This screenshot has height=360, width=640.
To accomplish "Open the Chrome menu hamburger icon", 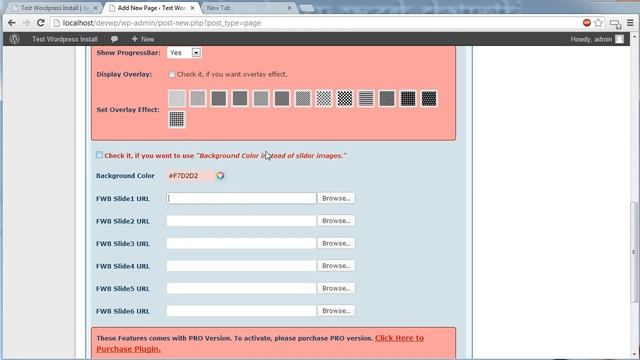I will point(630,23).
